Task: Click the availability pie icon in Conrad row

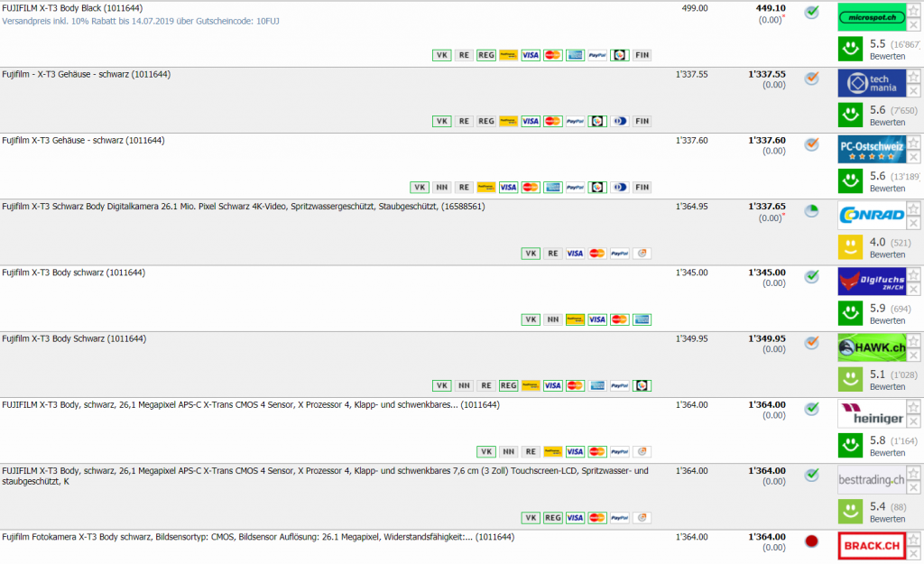Action: pyautogui.click(x=811, y=210)
